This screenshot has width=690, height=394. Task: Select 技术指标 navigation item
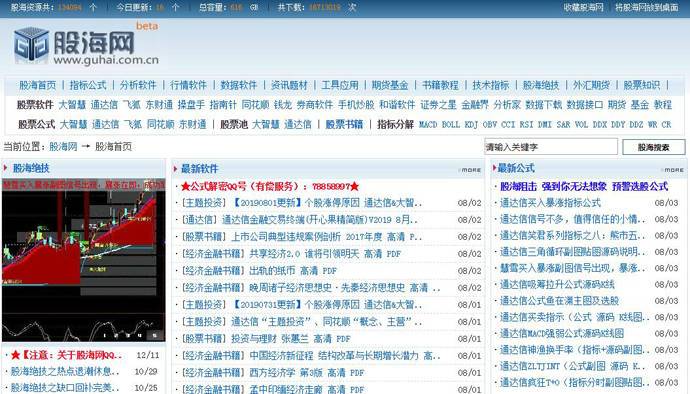(x=491, y=85)
